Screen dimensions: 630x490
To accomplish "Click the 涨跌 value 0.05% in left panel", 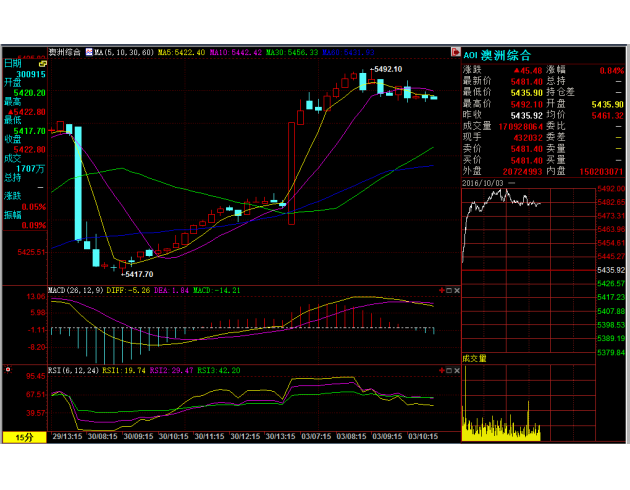I will point(33,207).
